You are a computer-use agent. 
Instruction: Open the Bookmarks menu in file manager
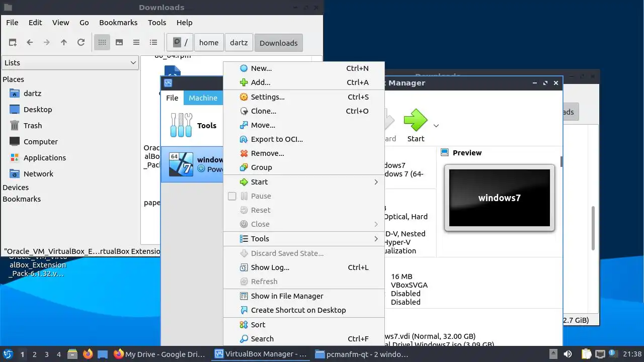(118, 23)
